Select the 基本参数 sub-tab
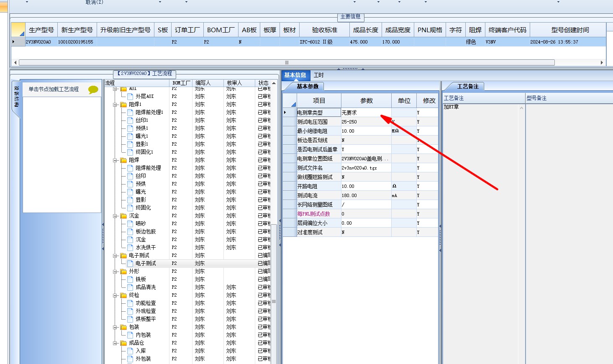The width and height of the screenshot is (613, 364). click(308, 87)
